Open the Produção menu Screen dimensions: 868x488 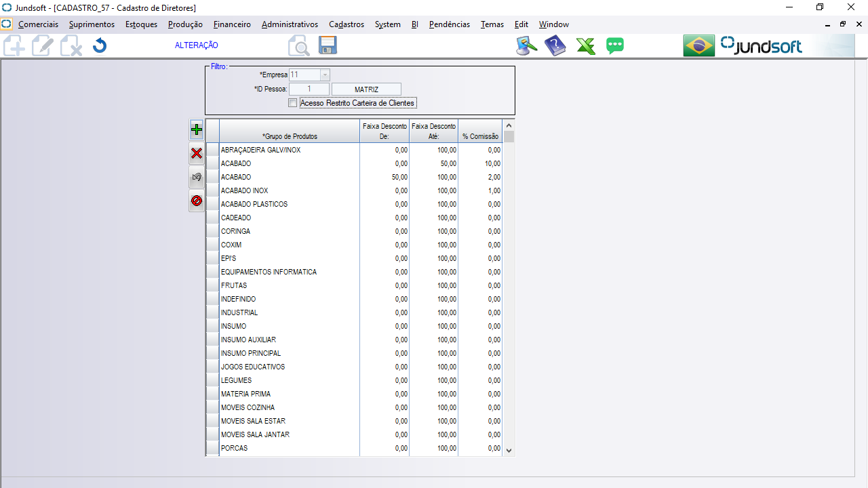[185, 24]
